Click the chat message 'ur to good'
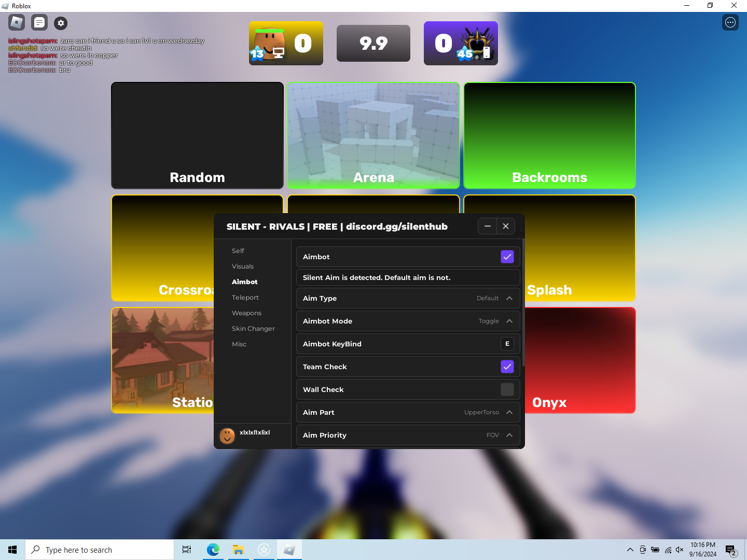Screen dimensions: 747x560 pyautogui.click(x=76, y=63)
